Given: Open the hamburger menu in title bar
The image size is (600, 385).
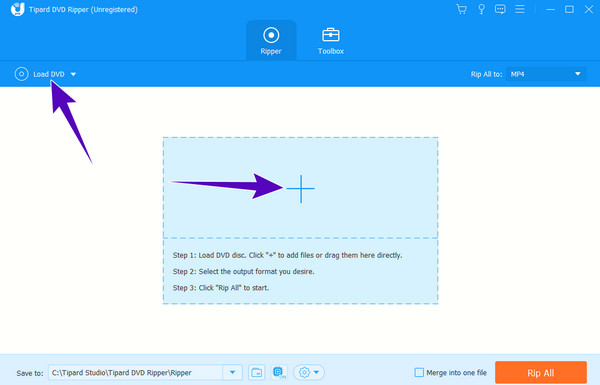Looking at the screenshot, I should pos(520,9).
